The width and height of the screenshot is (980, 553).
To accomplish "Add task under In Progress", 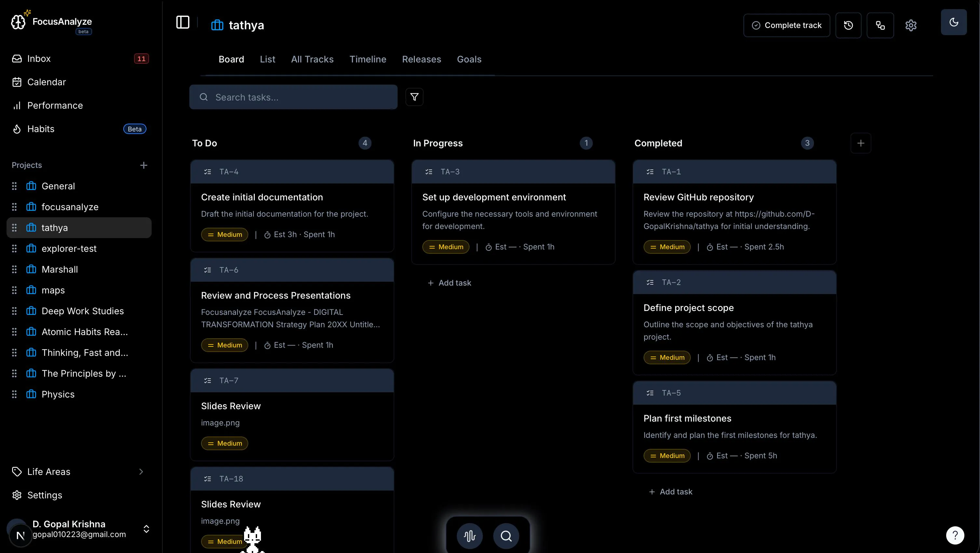I will pyautogui.click(x=449, y=283).
